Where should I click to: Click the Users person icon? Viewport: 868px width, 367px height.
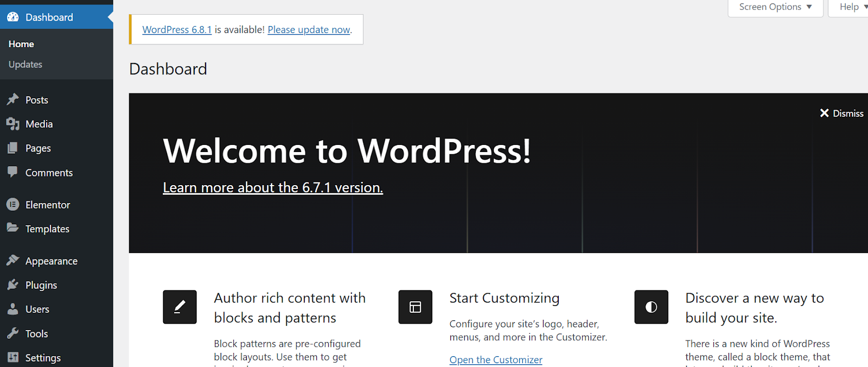point(13,309)
